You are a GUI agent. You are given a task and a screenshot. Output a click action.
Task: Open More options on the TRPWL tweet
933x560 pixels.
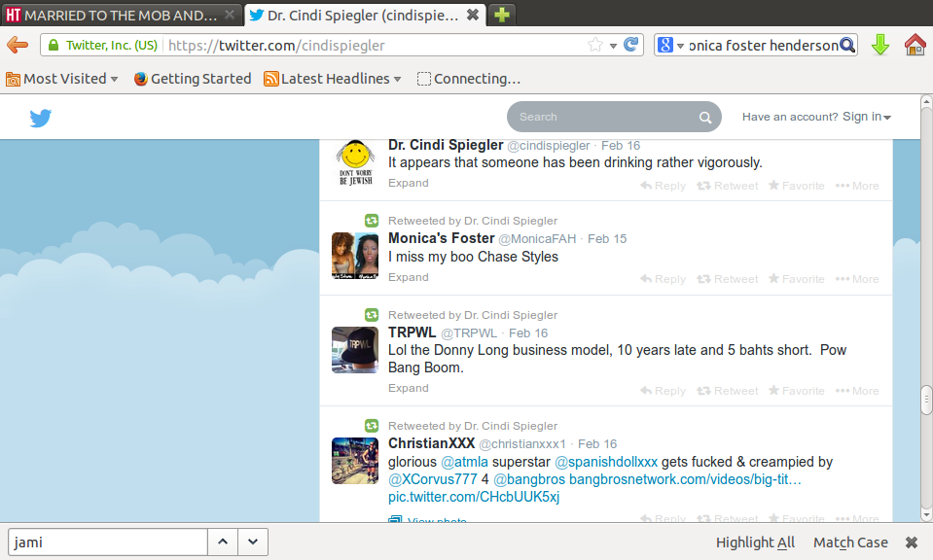pyautogui.click(x=857, y=391)
